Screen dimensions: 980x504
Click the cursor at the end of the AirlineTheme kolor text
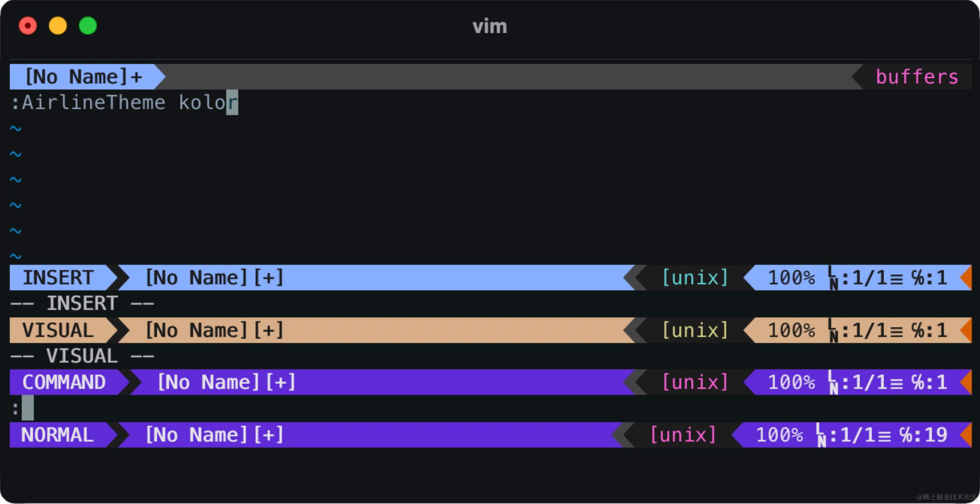click(x=232, y=102)
